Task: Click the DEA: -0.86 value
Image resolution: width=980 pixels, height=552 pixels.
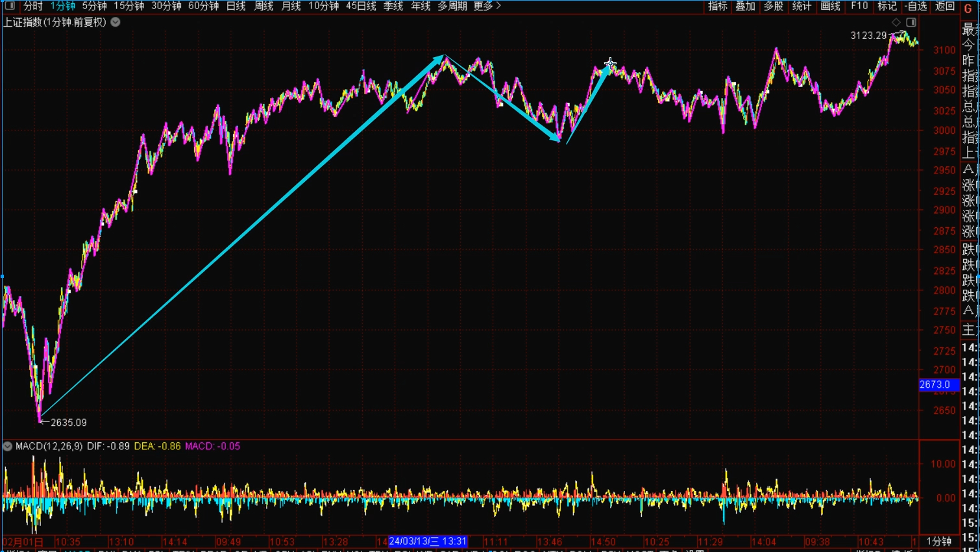Action: point(157,446)
